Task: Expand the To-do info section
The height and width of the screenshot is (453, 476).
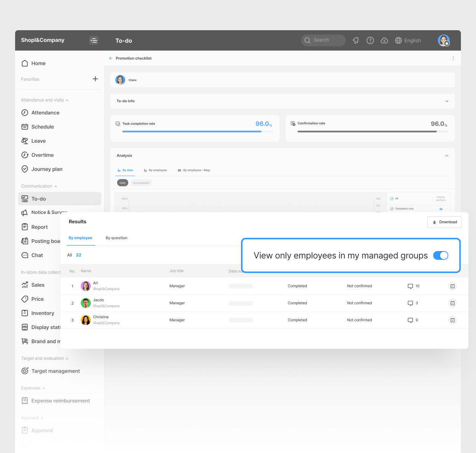Action: tap(447, 101)
